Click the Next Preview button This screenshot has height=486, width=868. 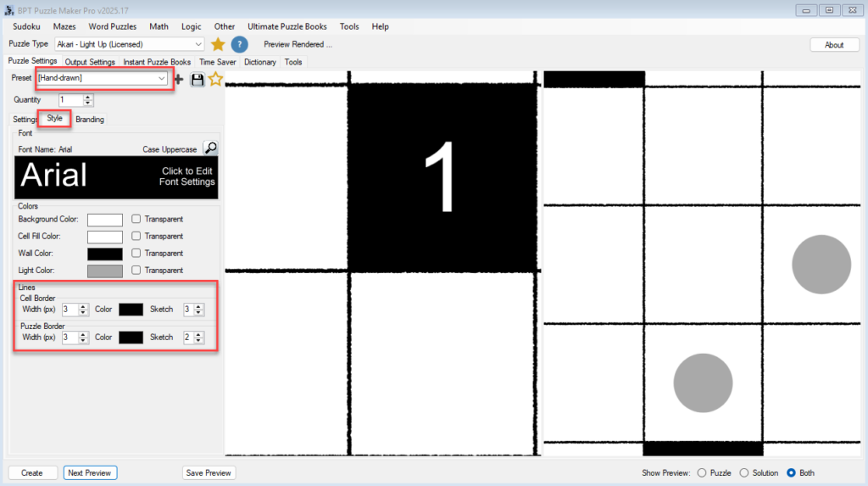coord(90,472)
